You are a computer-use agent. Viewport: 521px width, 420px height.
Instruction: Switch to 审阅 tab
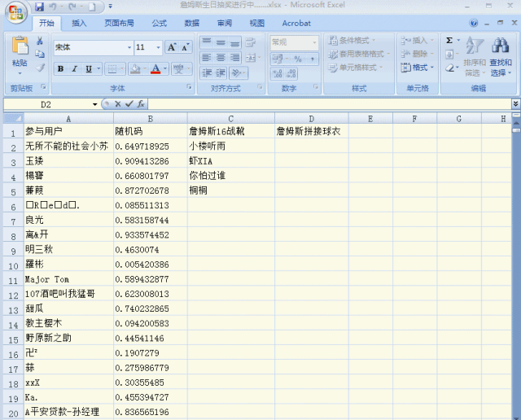pyautogui.click(x=225, y=23)
